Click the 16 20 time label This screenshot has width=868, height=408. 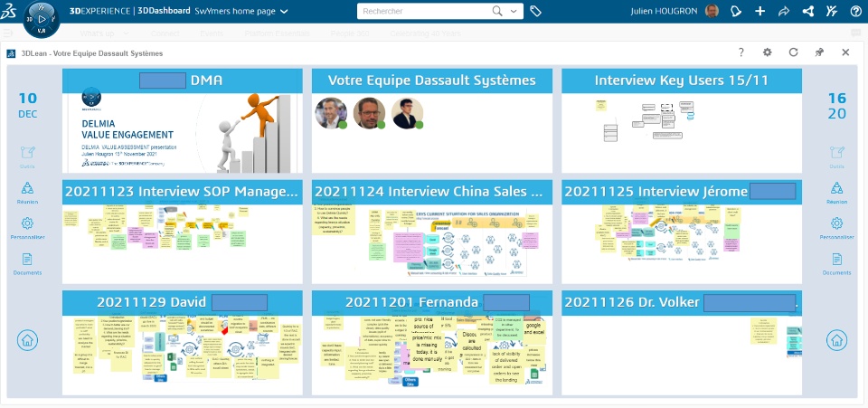pos(837,105)
